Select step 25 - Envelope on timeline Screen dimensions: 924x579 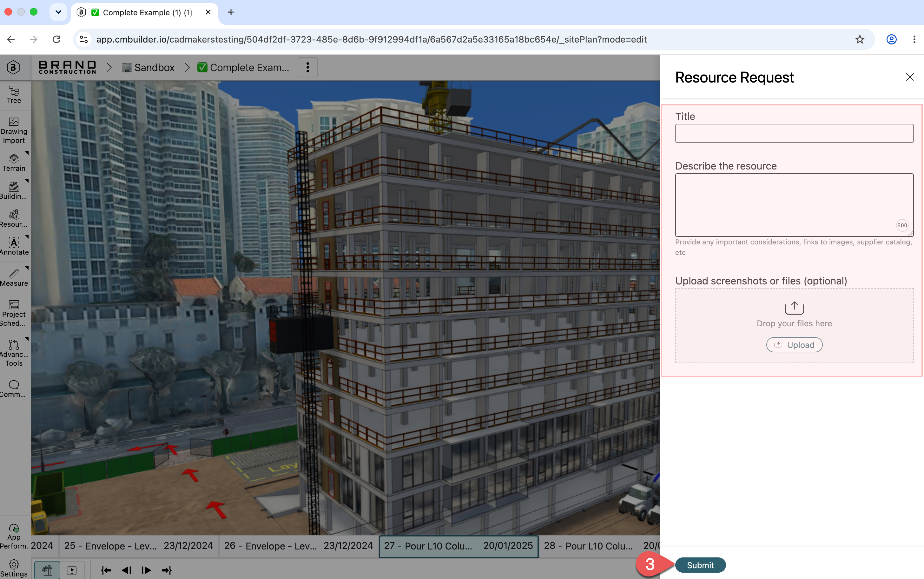coord(139,546)
